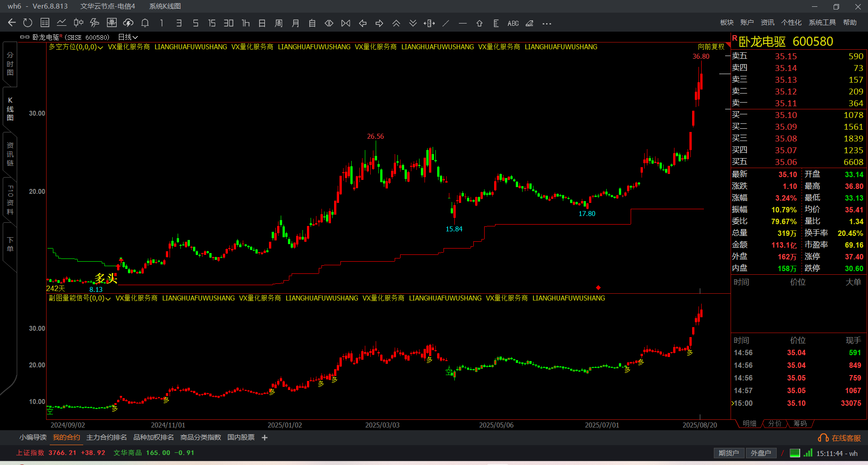Select the 30 minute period
The width and height of the screenshot is (868, 465).
click(x=229, y=23)
